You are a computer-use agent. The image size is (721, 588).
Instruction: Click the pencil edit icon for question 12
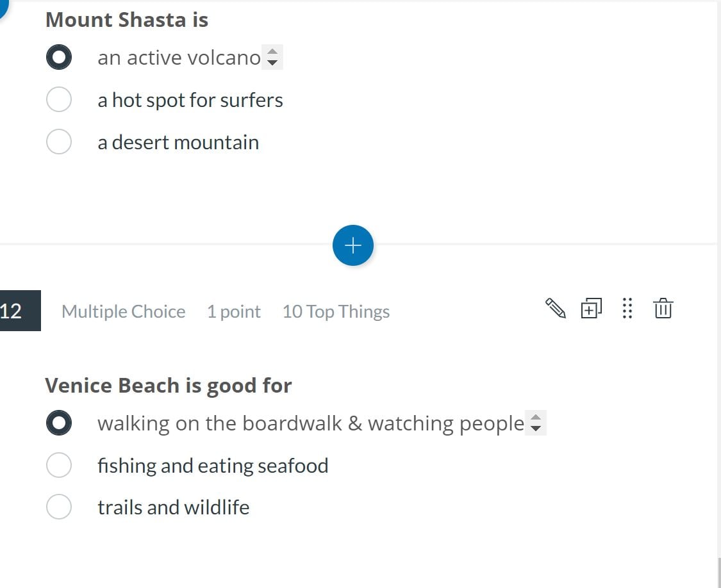tap(555, 308)
